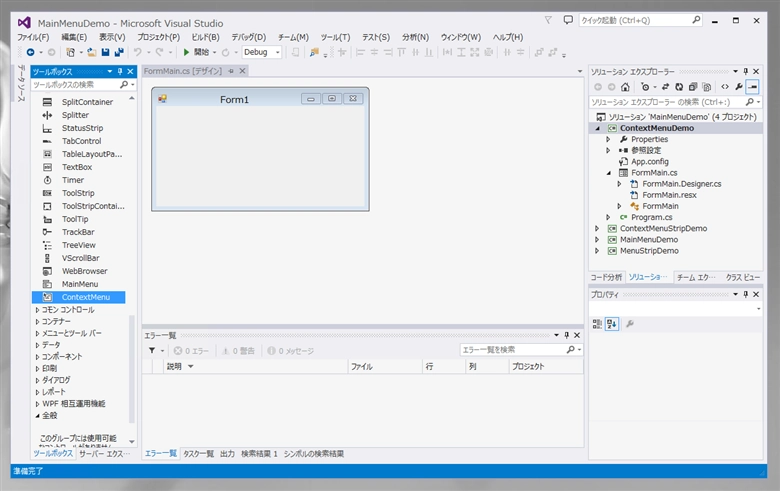Expand the コモン コントロール toolbox group
The width and height of the screenshot is (780, 491).
[37, 310]
